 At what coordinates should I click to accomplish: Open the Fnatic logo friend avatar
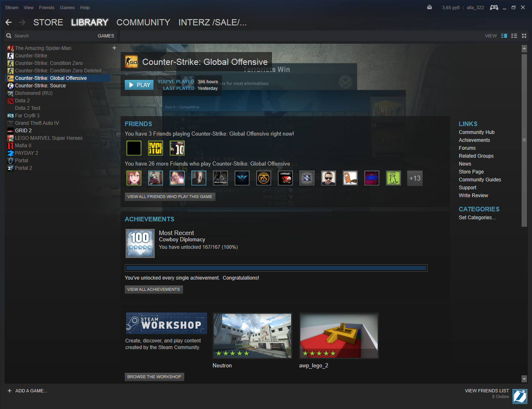(264, 178)
